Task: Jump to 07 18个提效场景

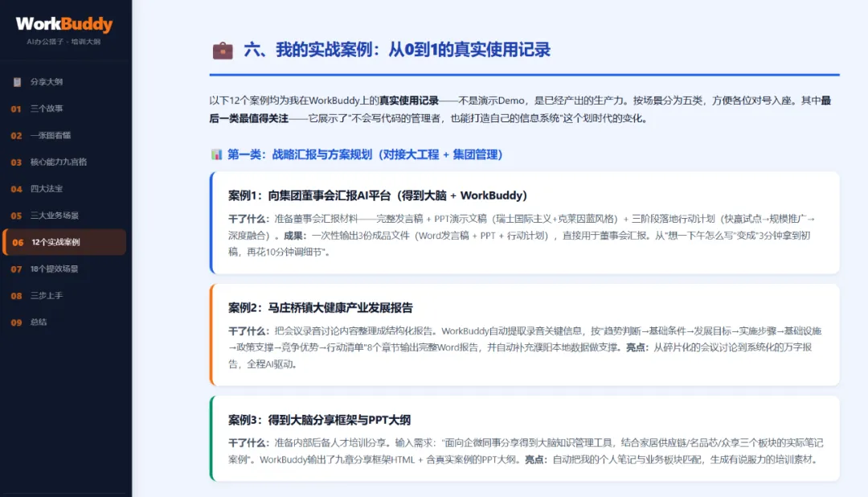Action: click(65, 269)
